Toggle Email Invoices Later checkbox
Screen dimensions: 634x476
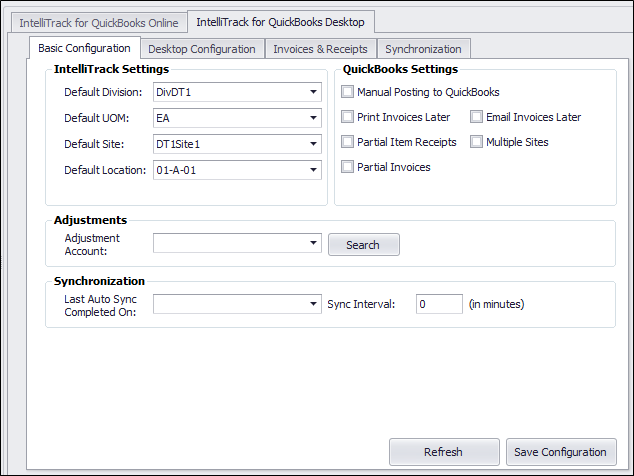click(476, 117)
